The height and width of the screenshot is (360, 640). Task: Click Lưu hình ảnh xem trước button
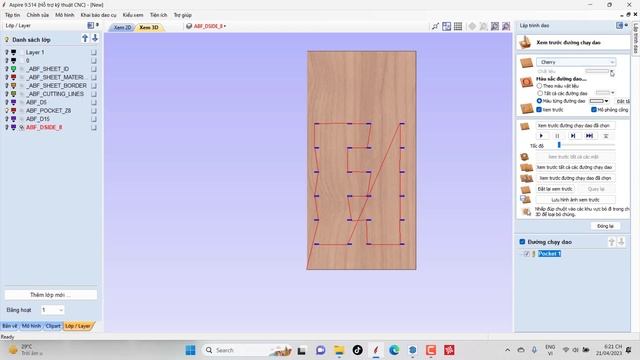pos(576,200)
